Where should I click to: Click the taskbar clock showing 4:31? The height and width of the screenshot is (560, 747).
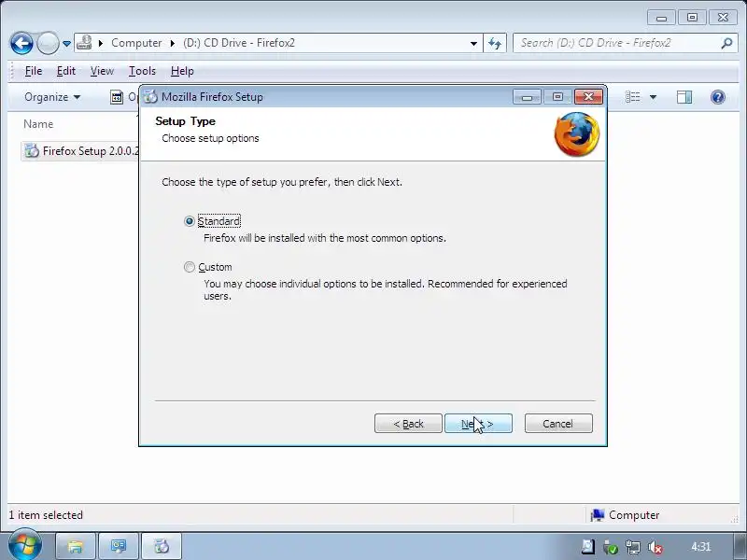(x=701, y=547)
